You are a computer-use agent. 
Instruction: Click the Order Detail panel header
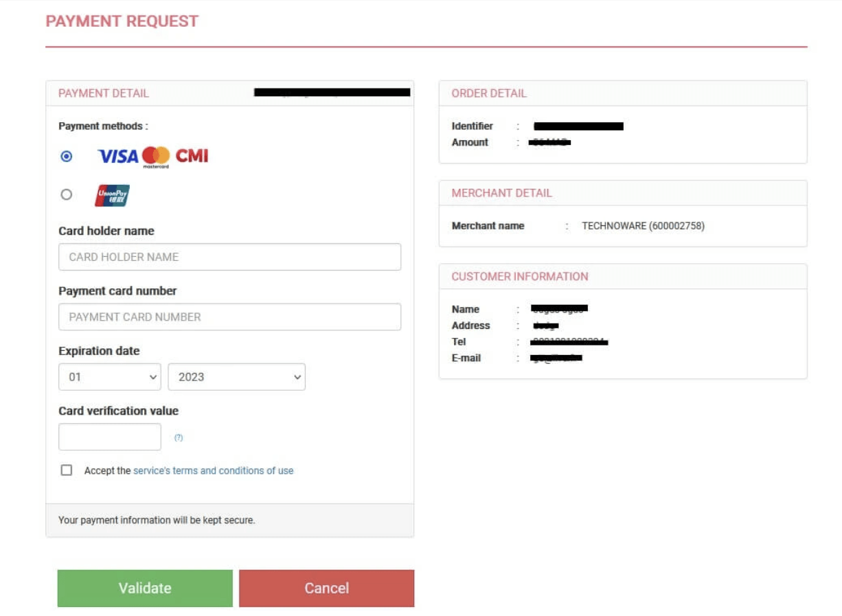point(489,93)
